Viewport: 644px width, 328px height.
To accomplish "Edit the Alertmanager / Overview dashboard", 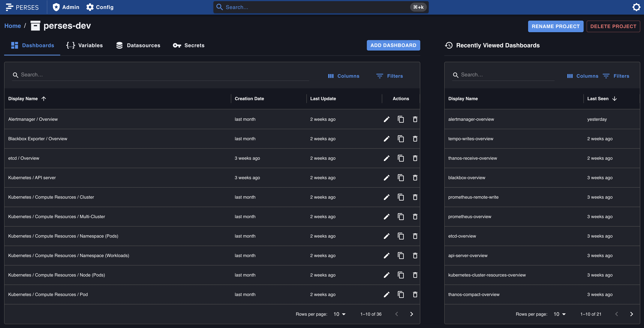I will [x=387, y=119].
